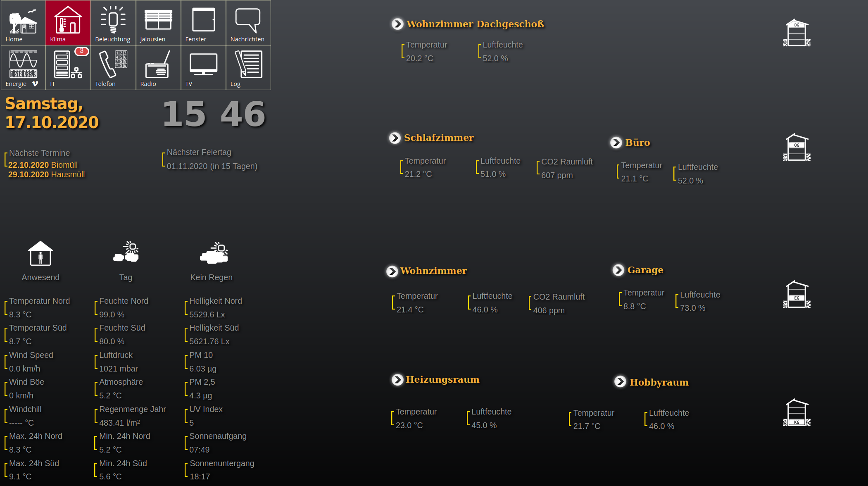Open the Telefon page
Image resolution: width=868 pixels, height=486 pixels.
pyautogui.click(x=113, y=67)
